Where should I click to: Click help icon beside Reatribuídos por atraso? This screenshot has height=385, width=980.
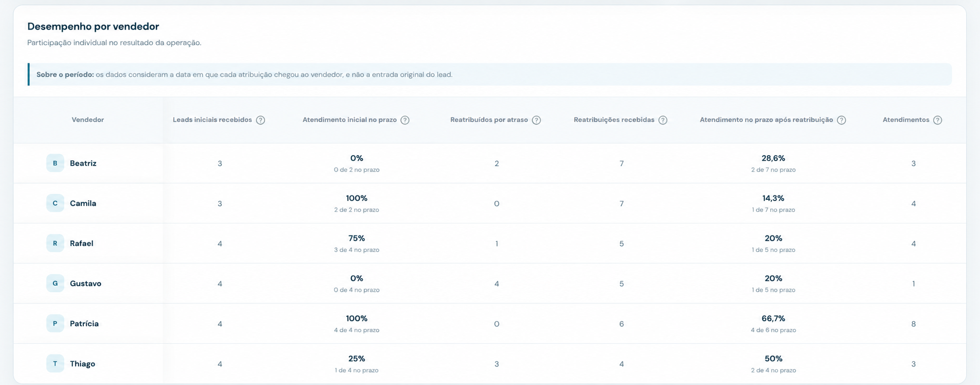[x=536, y=120]
